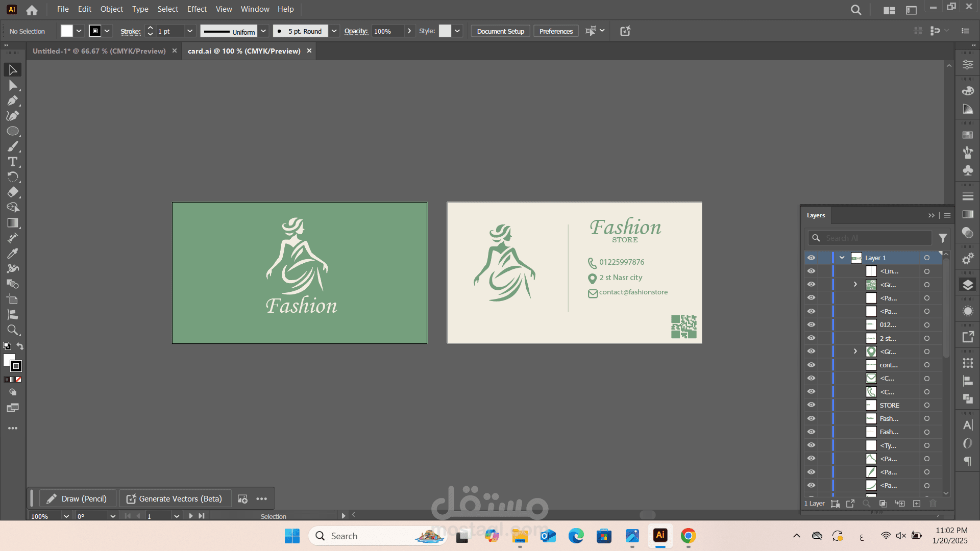Select the Pen tool
This screenshot has width=980, height=551.
(13, 101)
